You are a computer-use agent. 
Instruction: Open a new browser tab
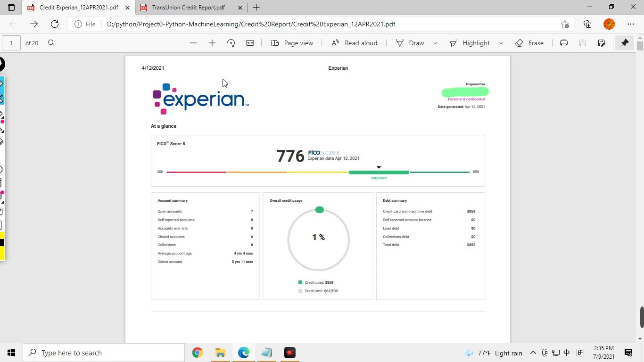click(x=256, y=8)
